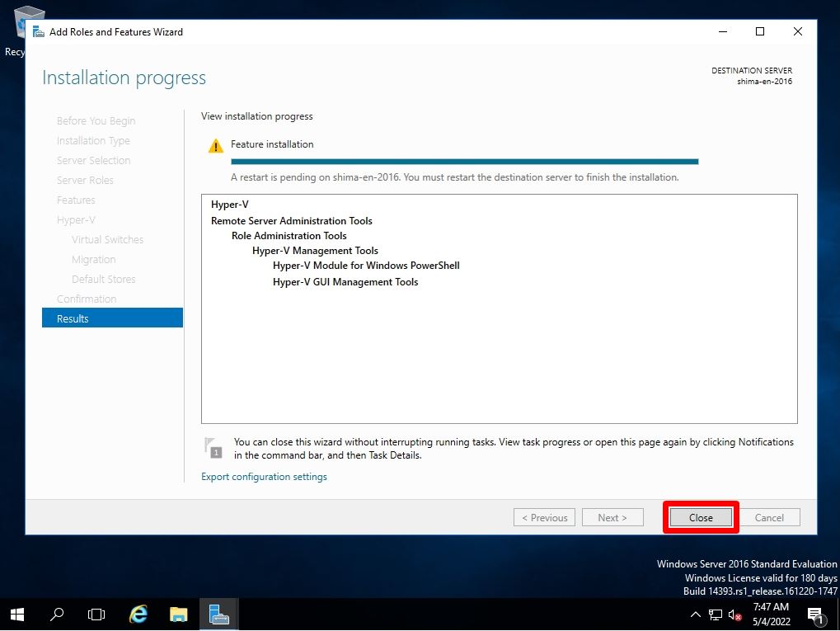Open the Windows Start menu

(x=17, y=615)
